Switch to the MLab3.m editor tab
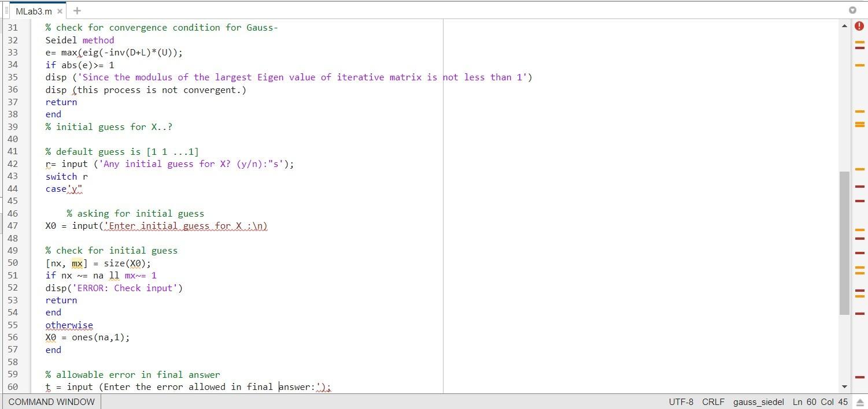The image size is (868, 409). [x=35, y=10]
